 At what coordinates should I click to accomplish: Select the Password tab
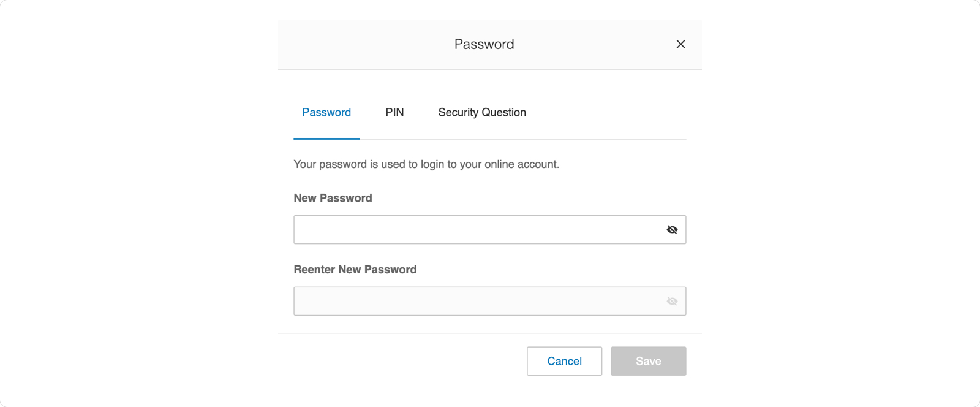326,112
